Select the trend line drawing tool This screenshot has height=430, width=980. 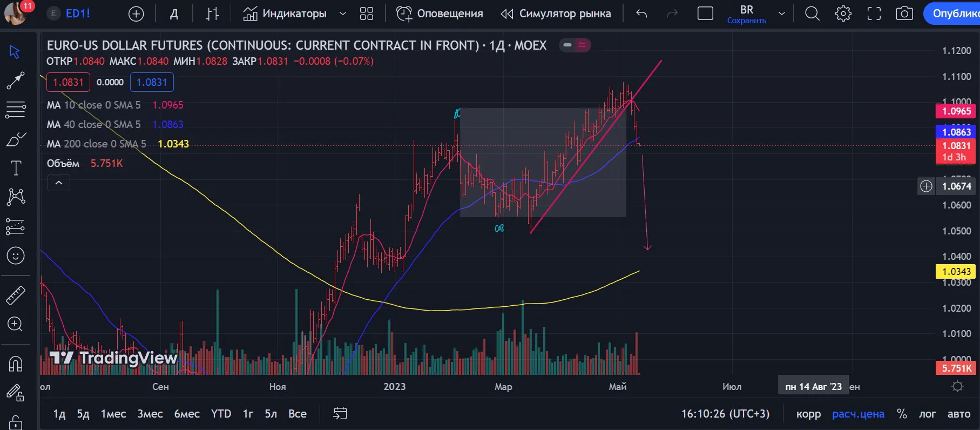tap(15, 81)
